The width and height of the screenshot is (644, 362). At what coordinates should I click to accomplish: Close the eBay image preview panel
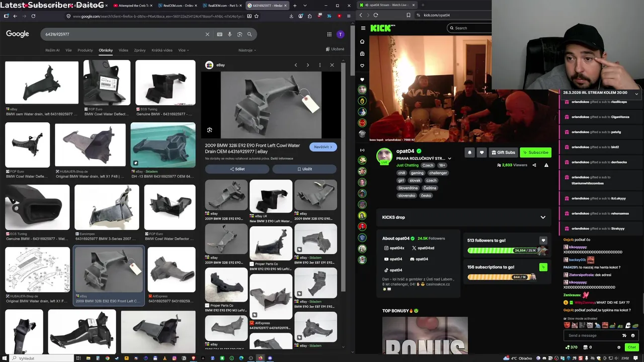(332, 65)
